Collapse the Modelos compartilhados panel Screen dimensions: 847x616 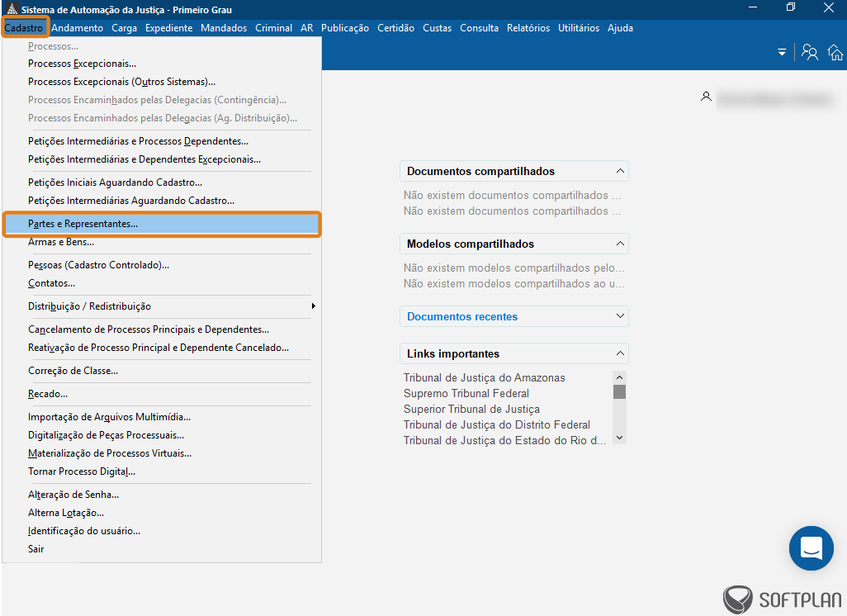(x=620, y=244)
